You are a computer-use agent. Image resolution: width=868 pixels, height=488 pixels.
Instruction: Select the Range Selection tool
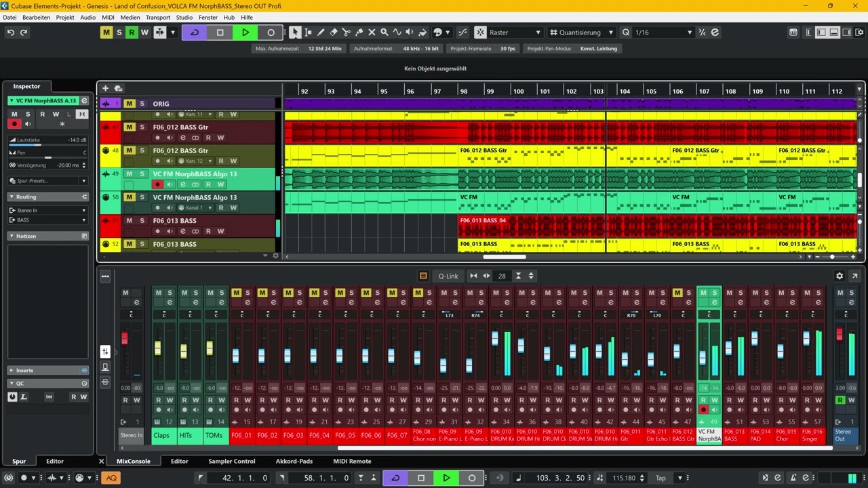(308, 32)
